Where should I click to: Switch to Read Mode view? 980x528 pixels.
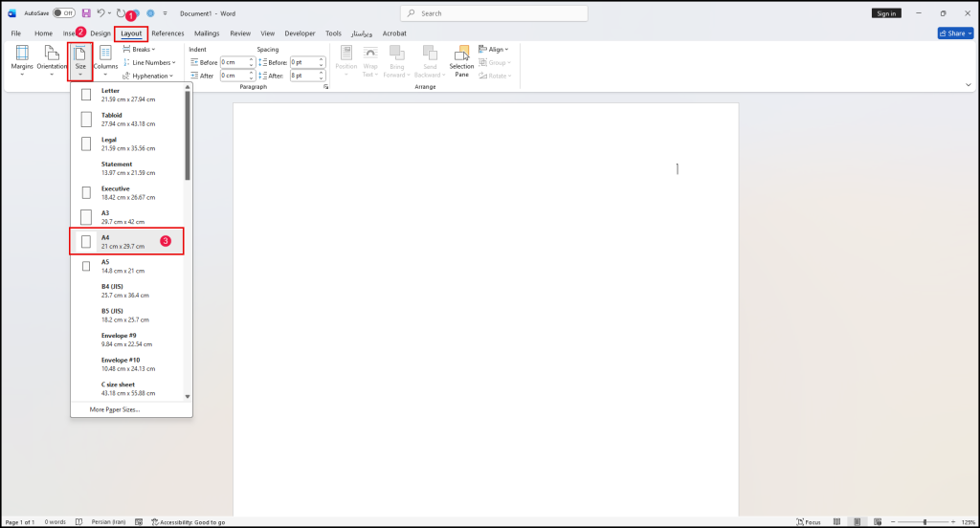coord(836,521)
